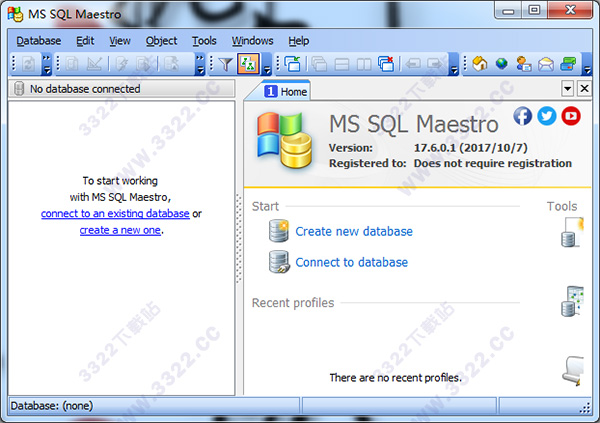Expand the windows toolbar's options arrow

454,64
